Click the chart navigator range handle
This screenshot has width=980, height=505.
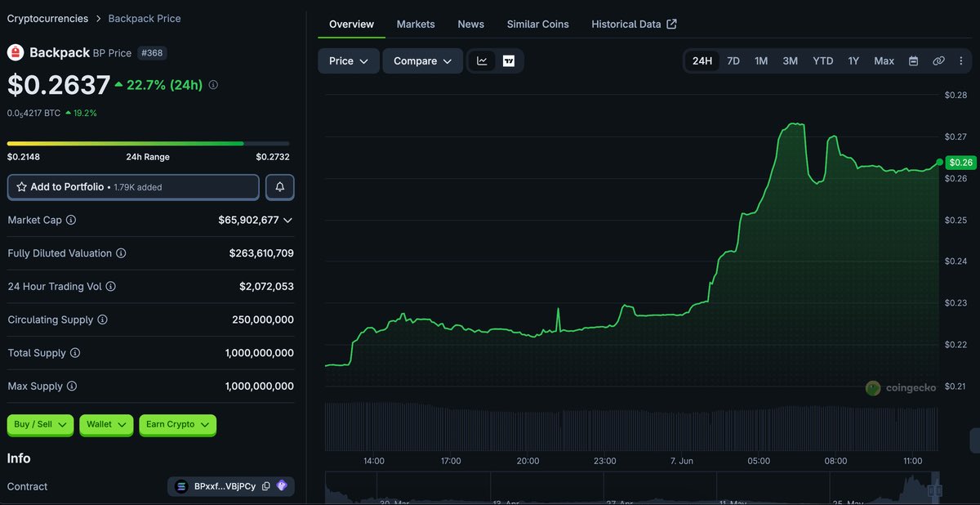point(935,490)
